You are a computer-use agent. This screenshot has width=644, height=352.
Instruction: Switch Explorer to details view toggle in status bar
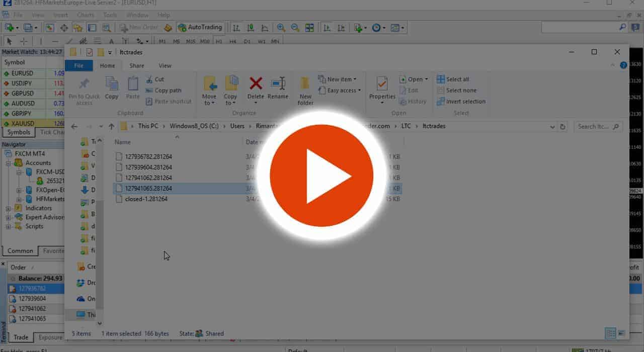click(x=610, y=333)
